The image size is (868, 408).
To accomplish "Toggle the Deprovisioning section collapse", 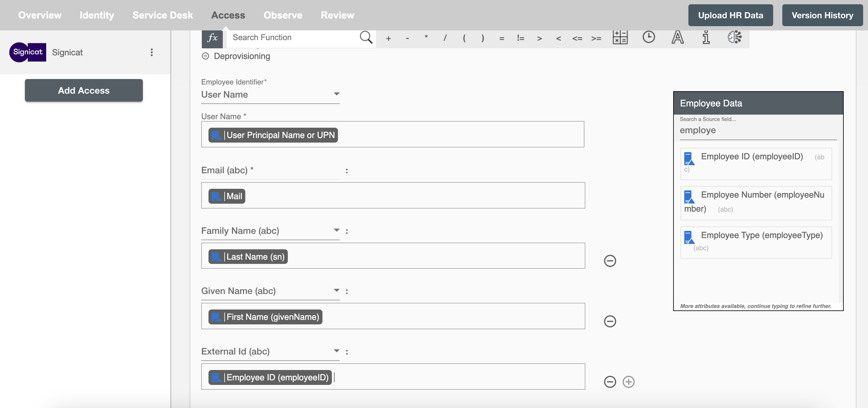I will click(205, 55).
